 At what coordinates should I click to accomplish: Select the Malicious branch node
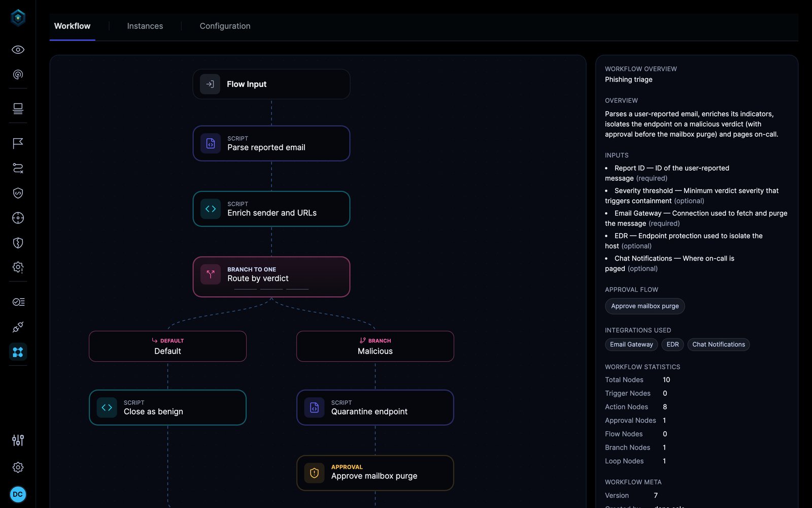point(375,346)
